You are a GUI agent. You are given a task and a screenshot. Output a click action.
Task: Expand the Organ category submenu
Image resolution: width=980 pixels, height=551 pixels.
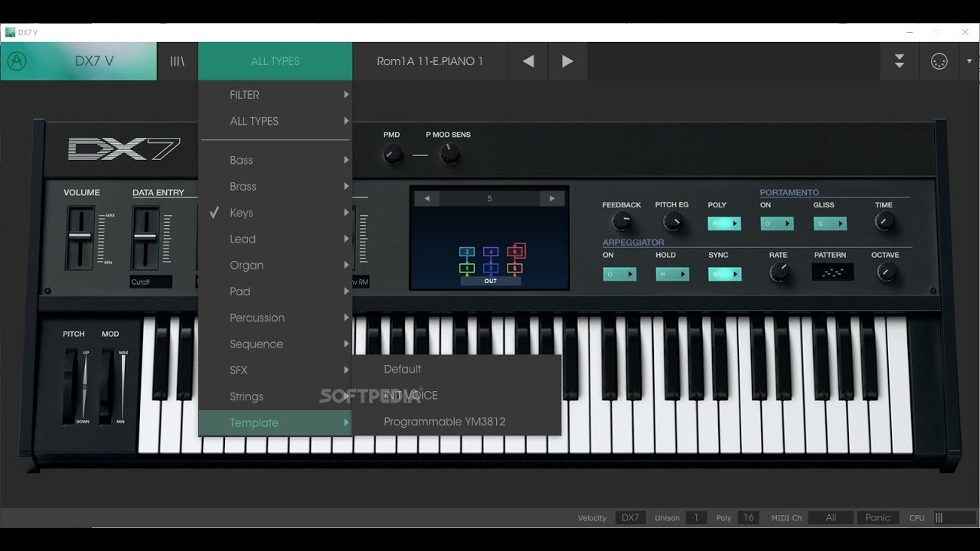(276, 265)
